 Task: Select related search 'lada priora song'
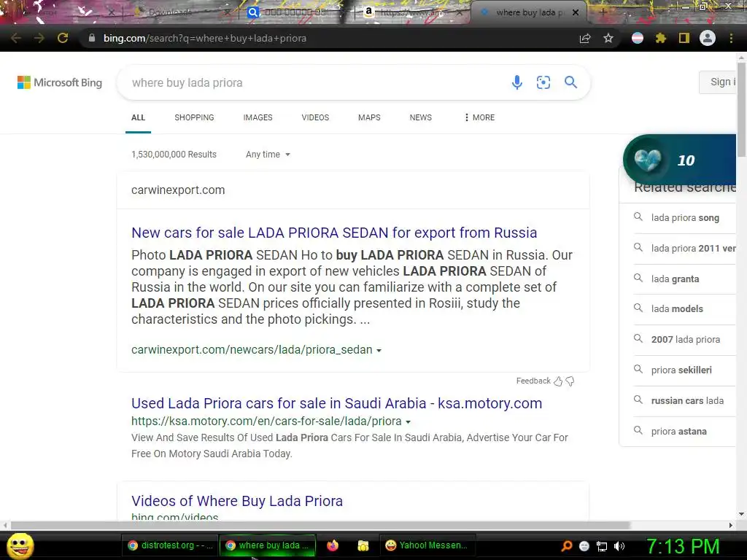click(684, 217)
